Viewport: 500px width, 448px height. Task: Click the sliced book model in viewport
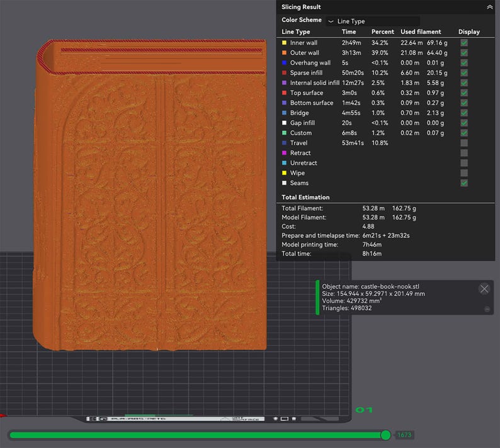(x=150, y=194)
